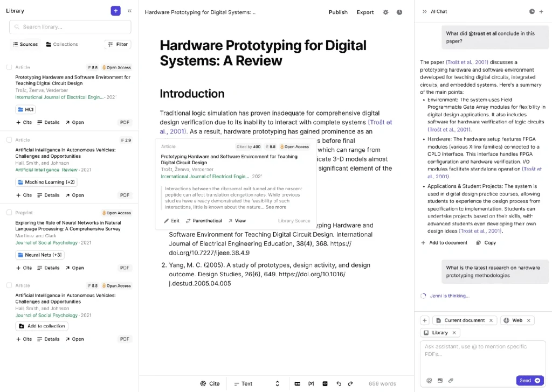Collapse the Library sidebar panel

129,11
